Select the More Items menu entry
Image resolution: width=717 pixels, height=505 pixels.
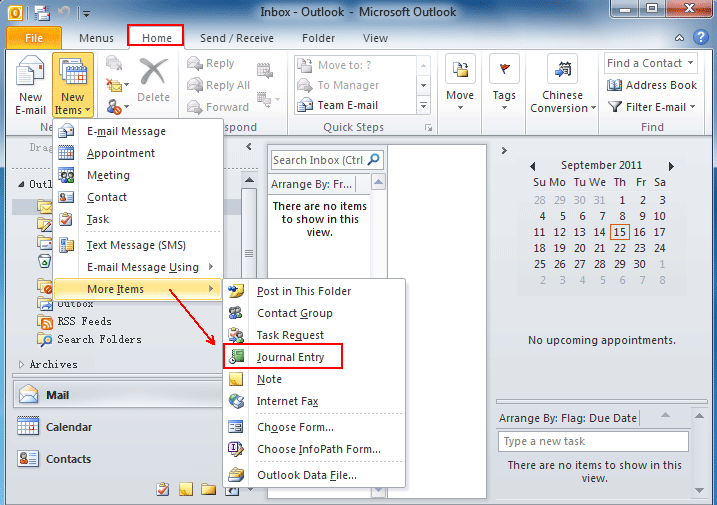(x=138, y=289)
